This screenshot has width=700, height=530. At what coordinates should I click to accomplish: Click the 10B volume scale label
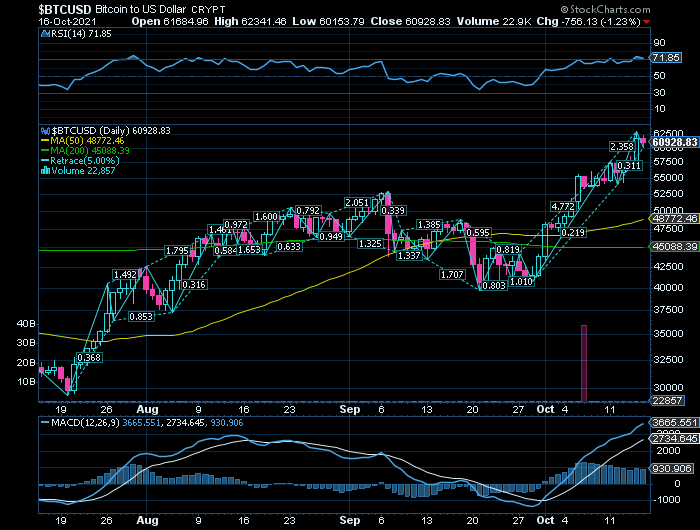(x=26, y=382)
